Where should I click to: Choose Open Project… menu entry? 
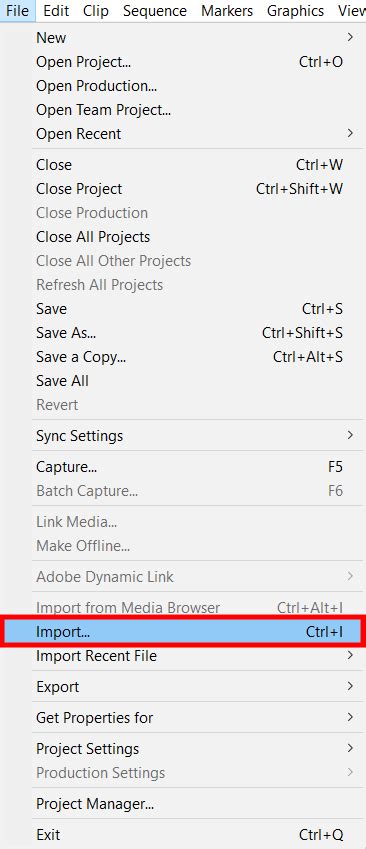[194, 62]
